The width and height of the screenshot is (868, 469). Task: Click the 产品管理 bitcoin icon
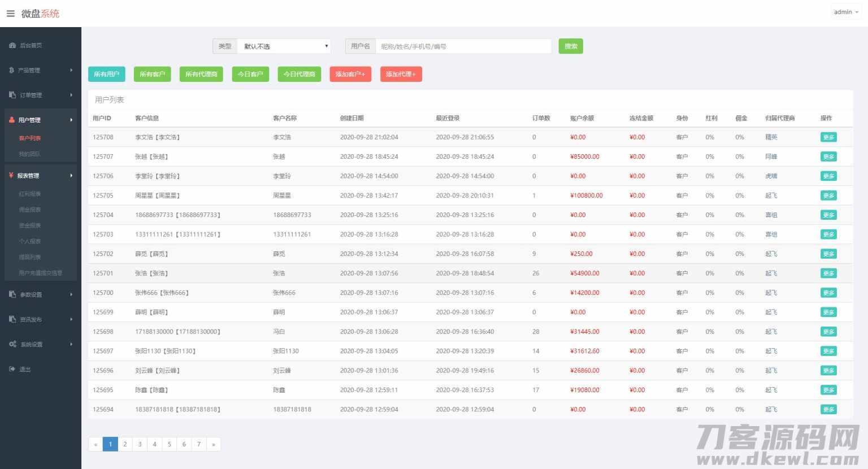(12, 70)
